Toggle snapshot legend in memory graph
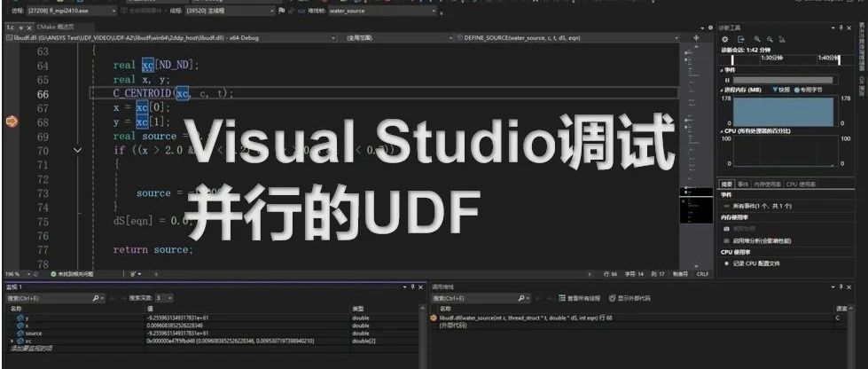Viewport: 868px width, 369px height. point(781,90)
